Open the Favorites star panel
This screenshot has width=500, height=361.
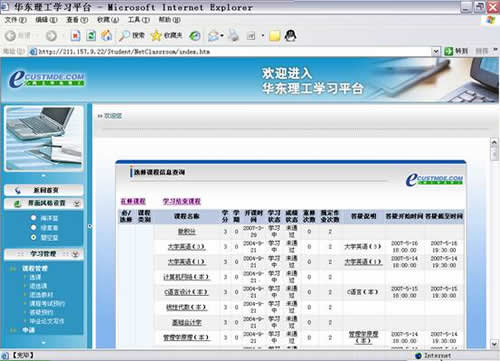pos(166,35)
